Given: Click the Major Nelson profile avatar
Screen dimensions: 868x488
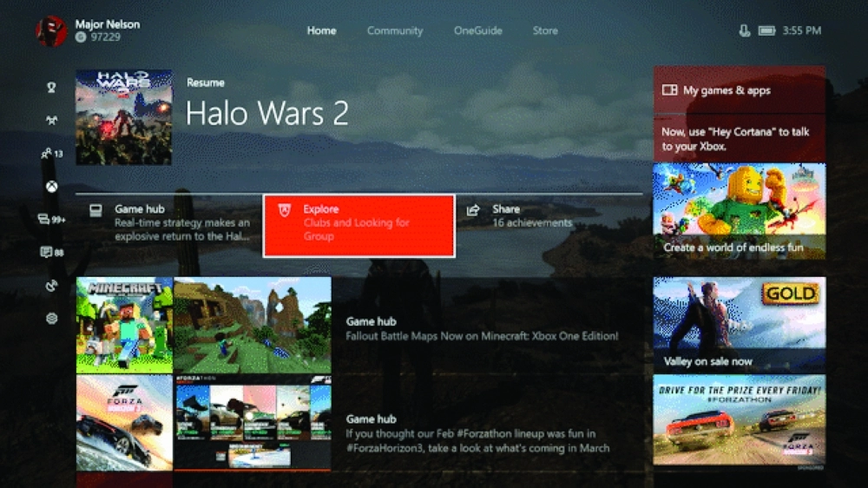Looking at the screenshot, I should (51, 31).
